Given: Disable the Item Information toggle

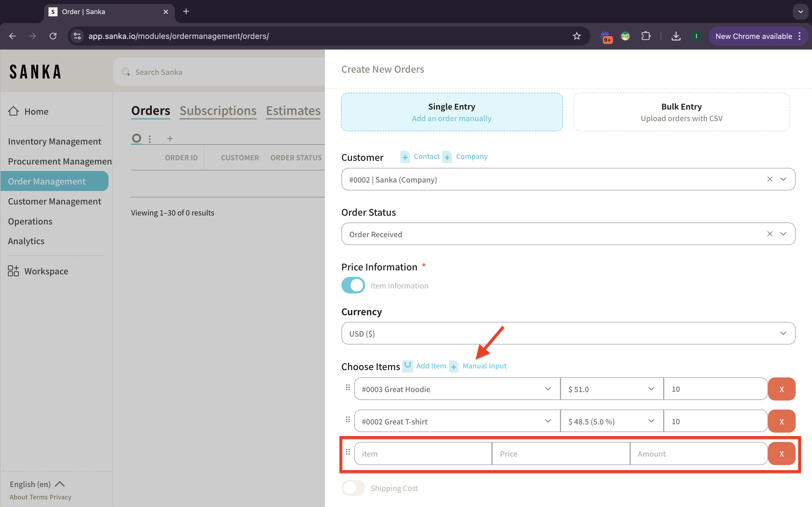Looking at the screenshot, I should click(353, 285).
